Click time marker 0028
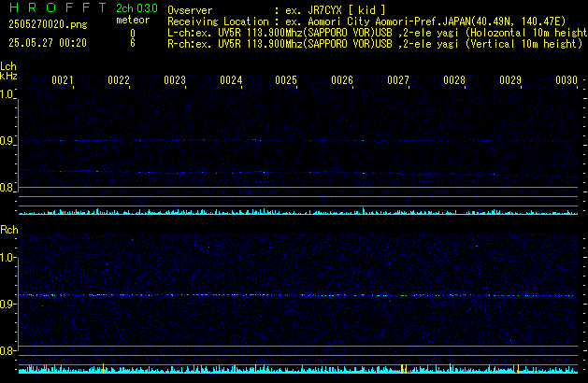Screen dimensions: 588x383 coord(454,80)
